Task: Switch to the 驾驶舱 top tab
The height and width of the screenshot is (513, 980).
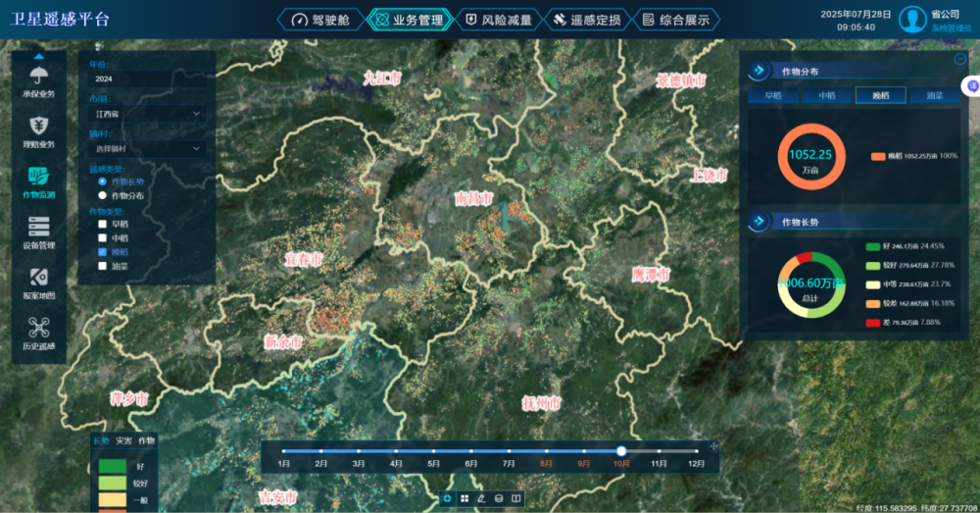Action: click(320, 20)
